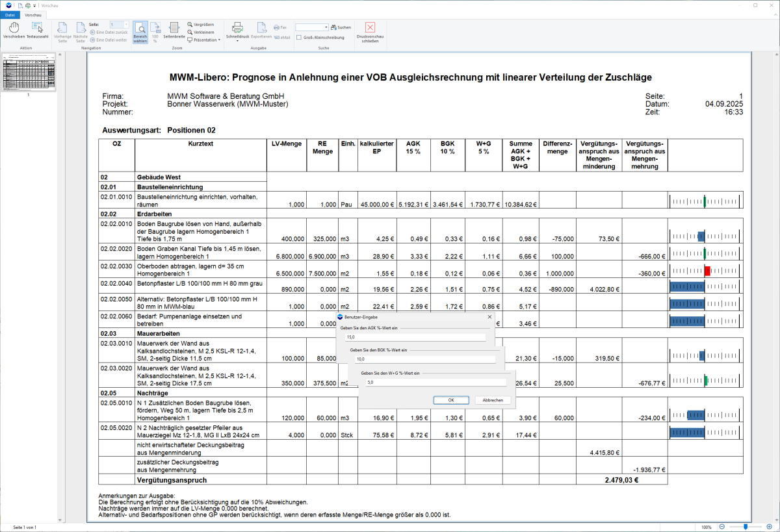This screenshot has height=532, width=780.
Task: Click 'Bonner Wasserwerk (MWM-Muster)' text
Action: tap(227, 104)
